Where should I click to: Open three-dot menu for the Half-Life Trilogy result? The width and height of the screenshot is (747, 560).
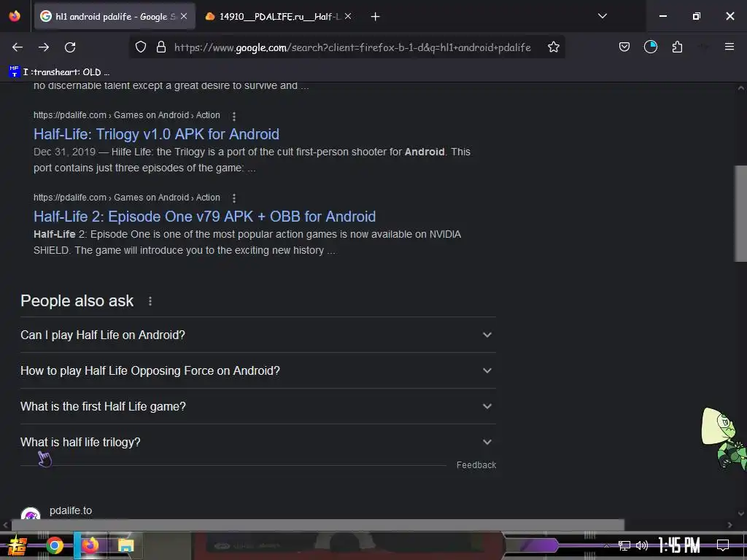click(x=234, y=116)
